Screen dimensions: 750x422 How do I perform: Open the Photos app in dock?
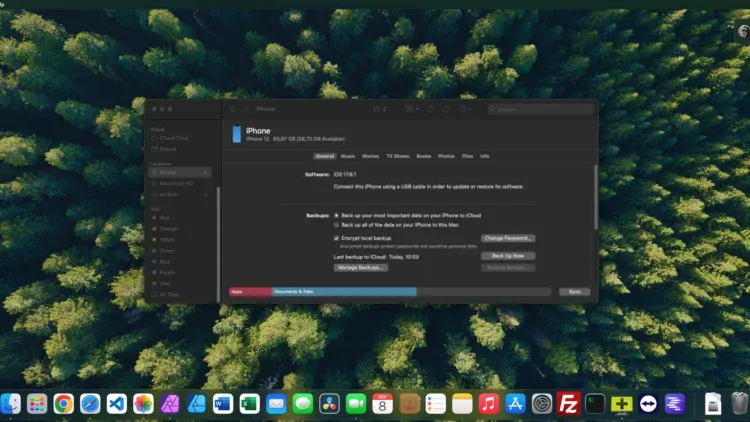point(143,404)
